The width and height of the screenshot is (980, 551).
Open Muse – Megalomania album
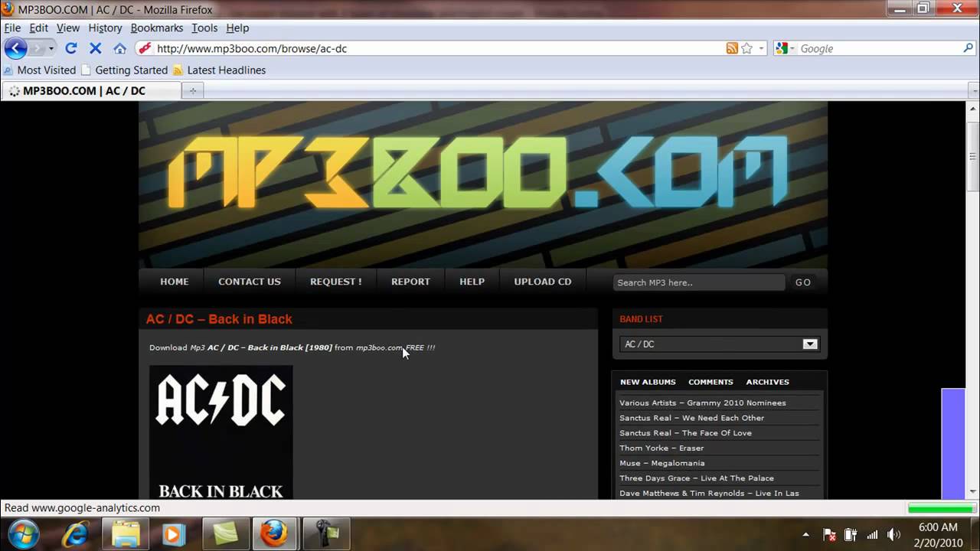tap(662, 463)
